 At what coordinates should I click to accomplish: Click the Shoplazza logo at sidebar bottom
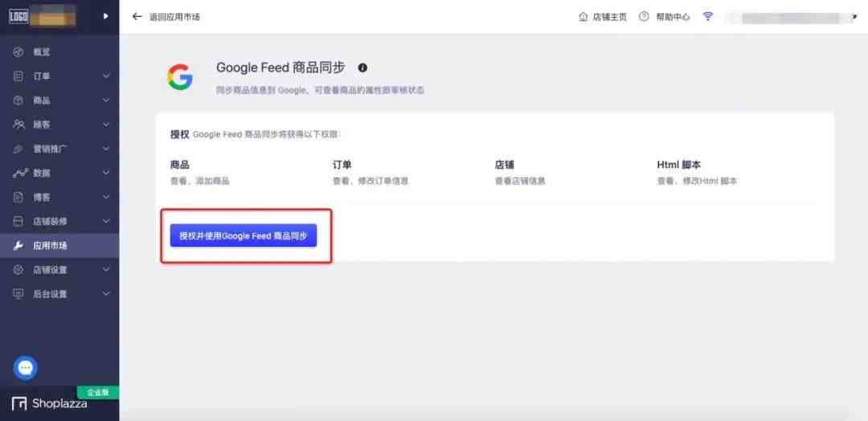coord(49,404)
